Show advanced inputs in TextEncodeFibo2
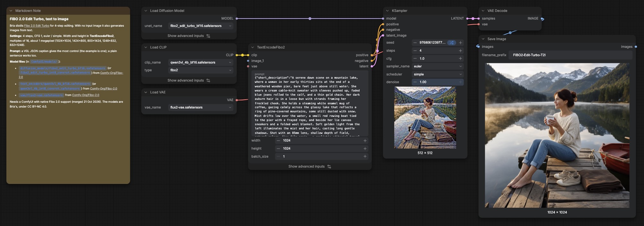This screenshot has height=226, width=644. coord(309,166)
